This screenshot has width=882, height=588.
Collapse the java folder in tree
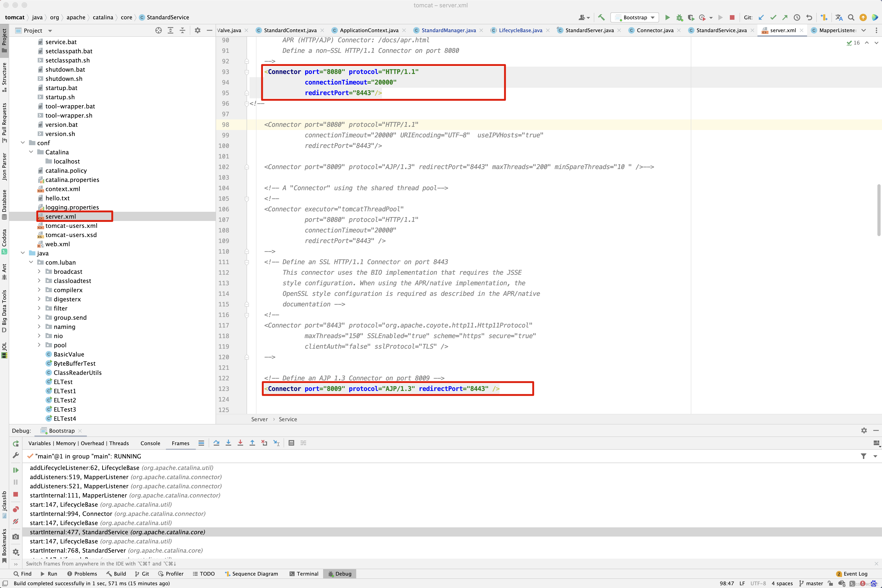click(23, 253)
